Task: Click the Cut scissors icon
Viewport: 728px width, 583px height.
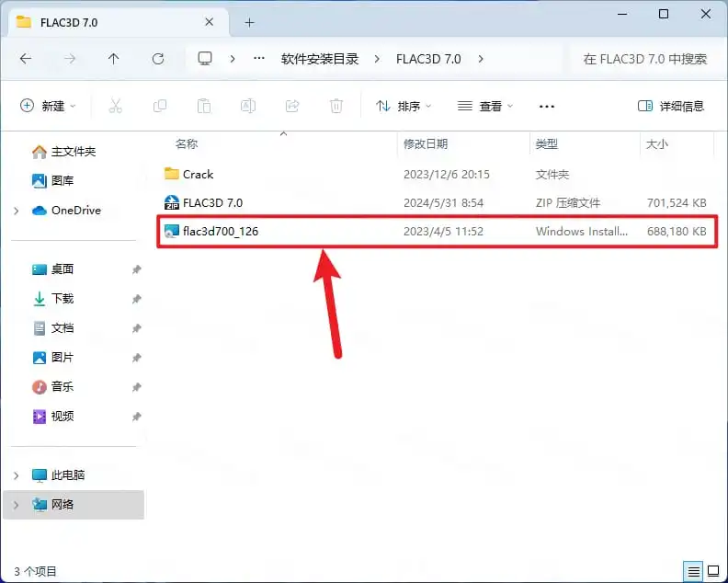Action: 115,106
